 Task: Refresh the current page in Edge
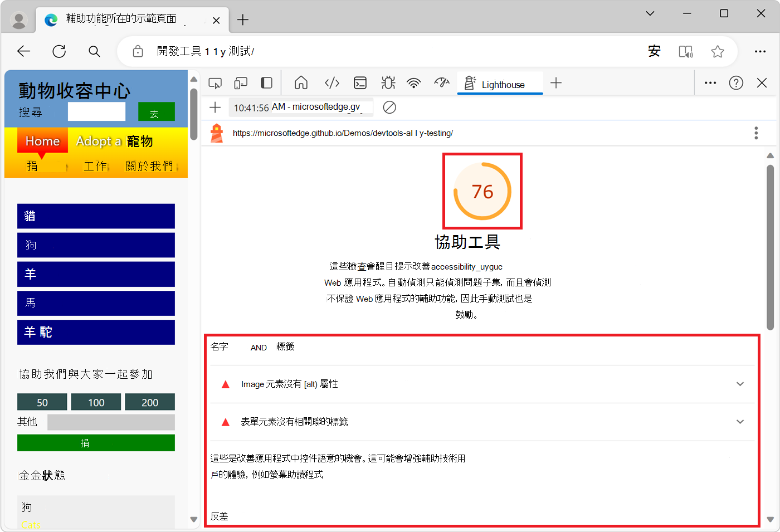(x=58, y=51)
